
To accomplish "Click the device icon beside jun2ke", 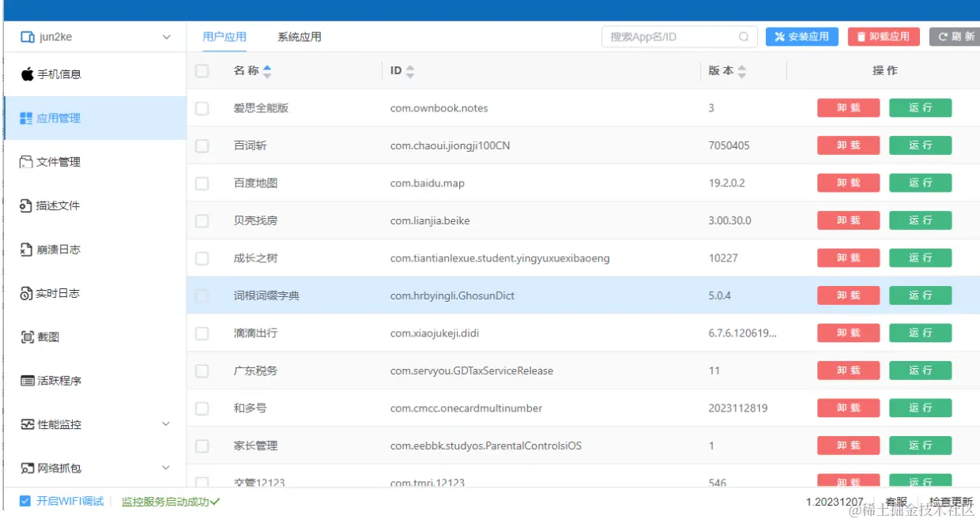I will (27, 37).
